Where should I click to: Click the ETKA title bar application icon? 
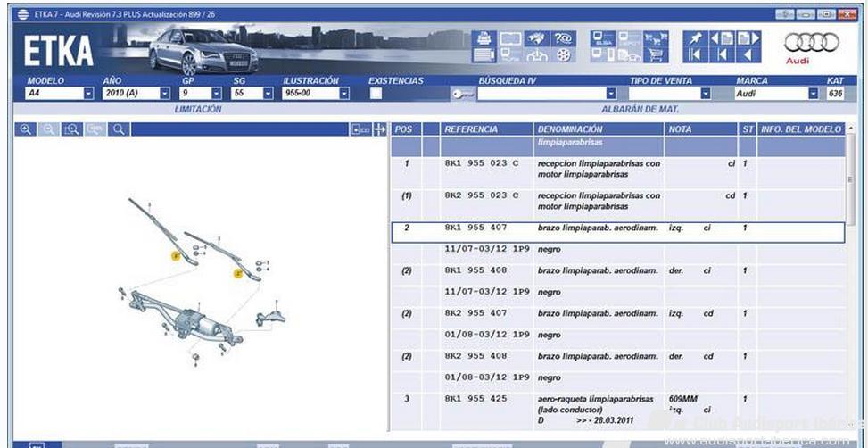23,14
